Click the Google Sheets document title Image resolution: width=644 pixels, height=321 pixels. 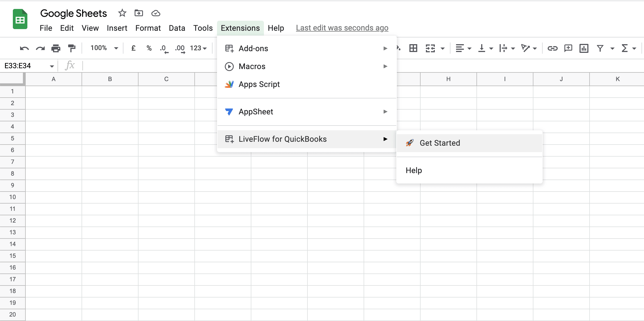coord(73,13)
